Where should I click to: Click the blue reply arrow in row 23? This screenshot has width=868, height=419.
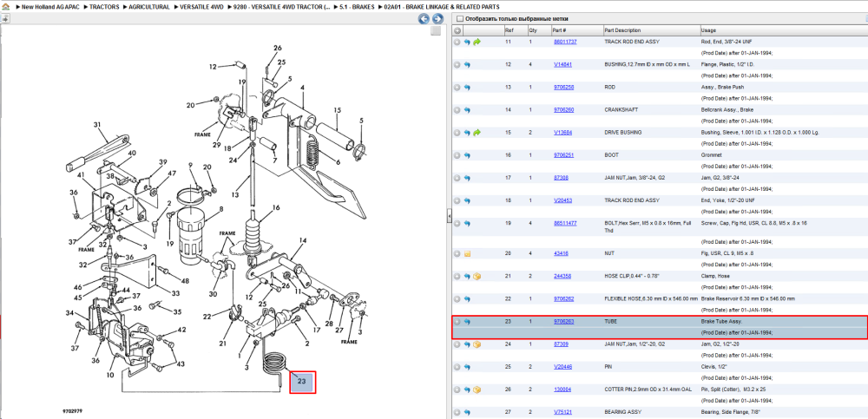coord(467,322)
